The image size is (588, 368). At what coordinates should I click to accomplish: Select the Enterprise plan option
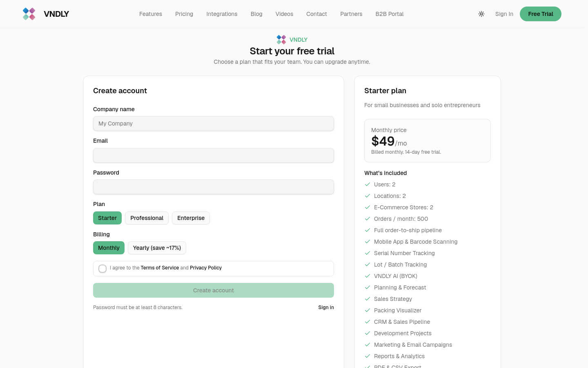(191, 218)
